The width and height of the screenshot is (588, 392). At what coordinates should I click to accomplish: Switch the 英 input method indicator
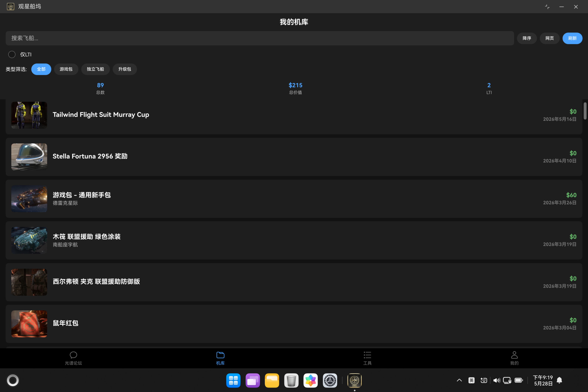(x=471, y=380)
